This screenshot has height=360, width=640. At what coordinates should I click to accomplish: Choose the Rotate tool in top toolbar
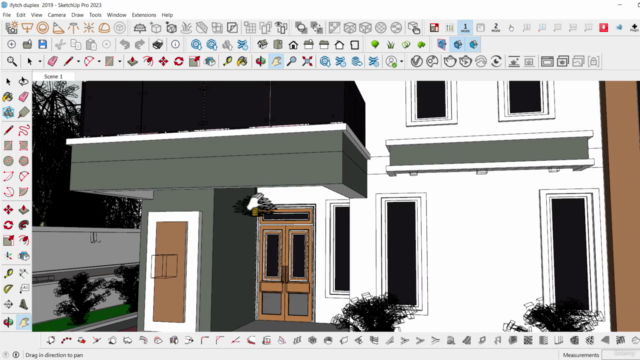179,62
